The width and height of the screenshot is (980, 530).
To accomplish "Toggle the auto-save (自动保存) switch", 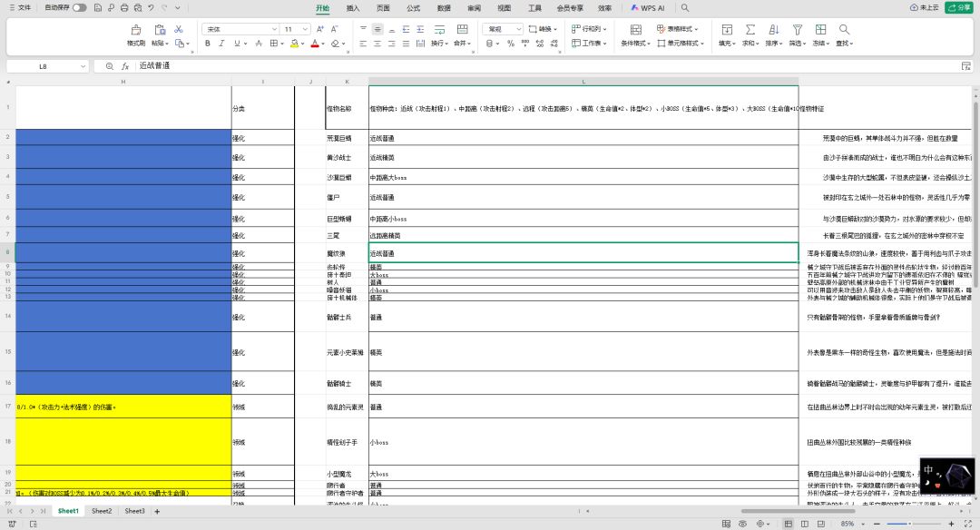I will pos(79,7).
